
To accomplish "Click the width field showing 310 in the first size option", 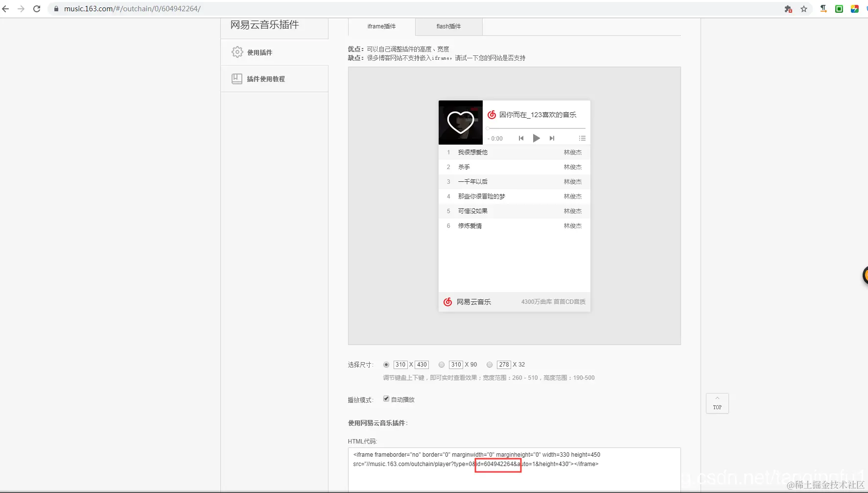I will tap(400, 365).
